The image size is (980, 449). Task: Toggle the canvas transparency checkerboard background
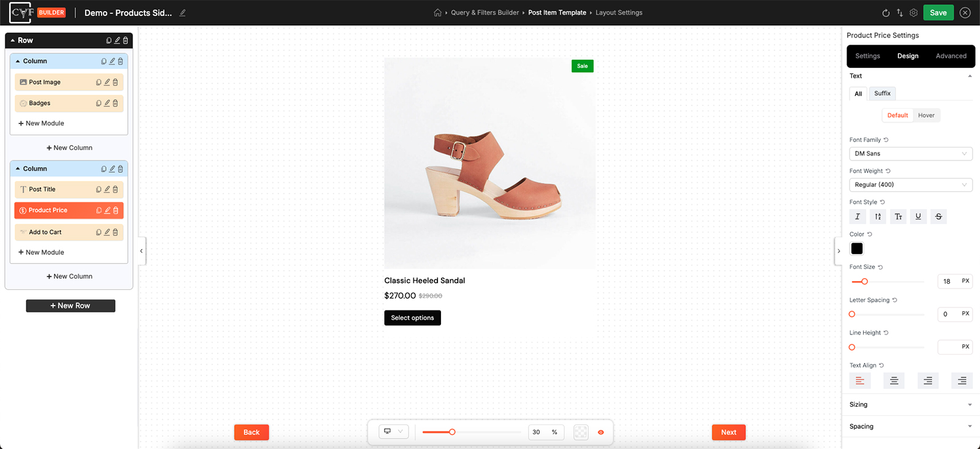581,432
